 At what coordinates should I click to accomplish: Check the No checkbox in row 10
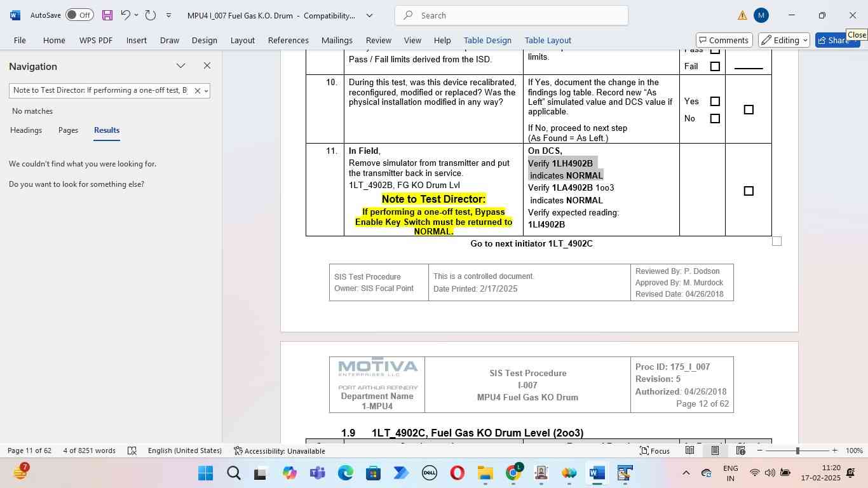point(715,118)
